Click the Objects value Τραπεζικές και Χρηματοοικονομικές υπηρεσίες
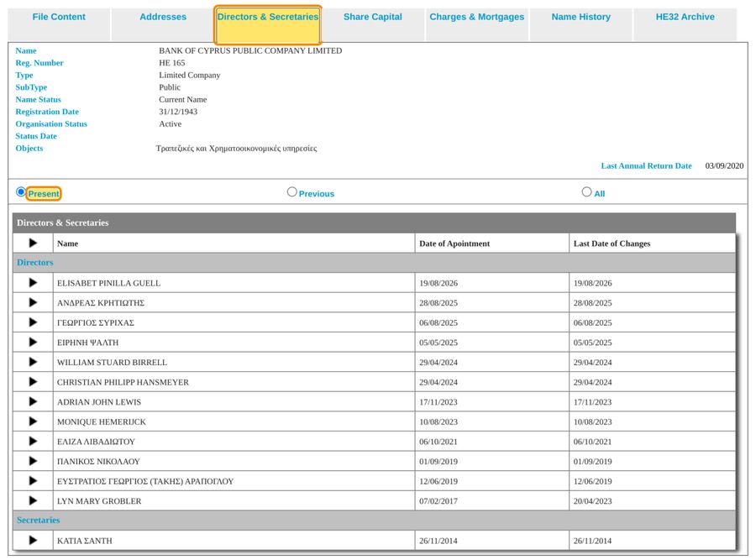Image resolution: width=756 pixels, height=560 pixels. [236, 149]
